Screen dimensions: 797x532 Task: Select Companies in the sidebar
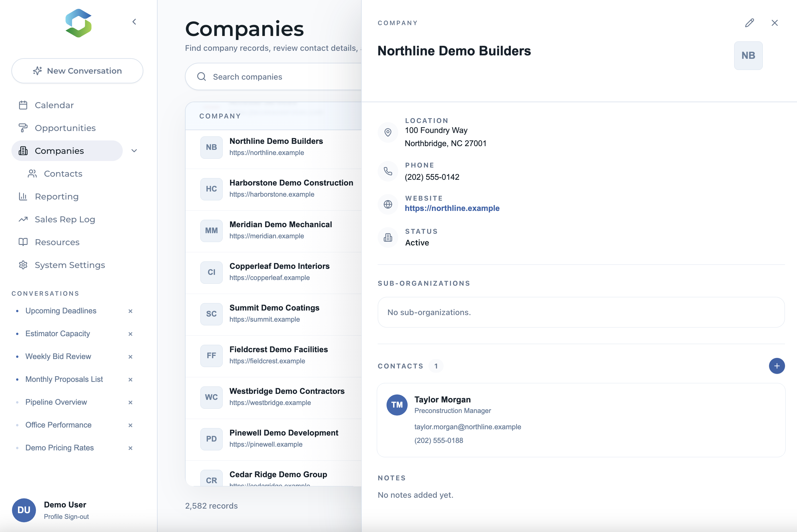67,151
